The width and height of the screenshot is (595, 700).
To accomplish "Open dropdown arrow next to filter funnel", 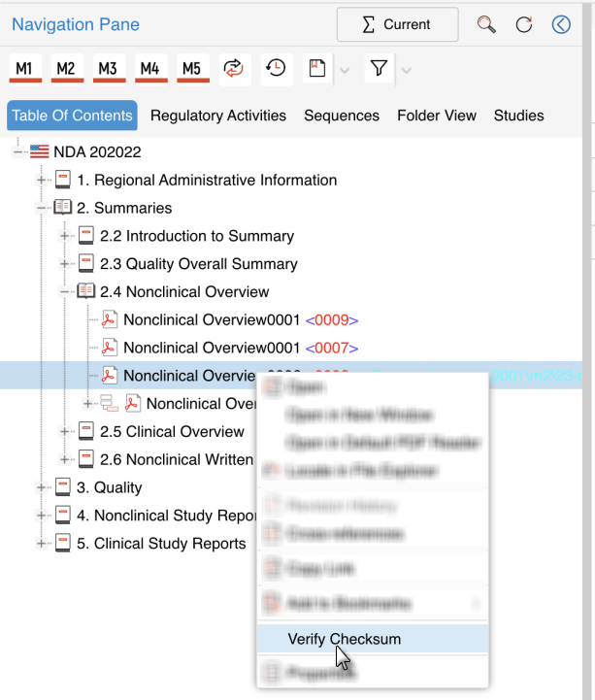I will tap(406, 69).
